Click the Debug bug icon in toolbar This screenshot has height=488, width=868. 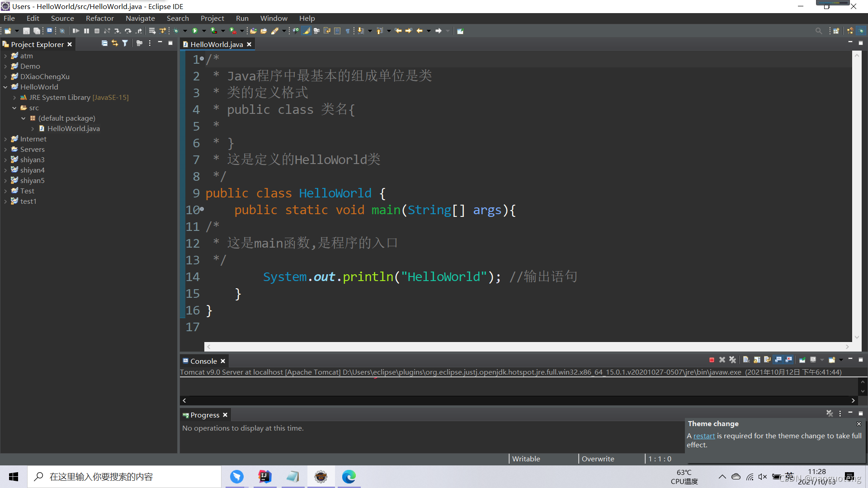click(176, 31)
